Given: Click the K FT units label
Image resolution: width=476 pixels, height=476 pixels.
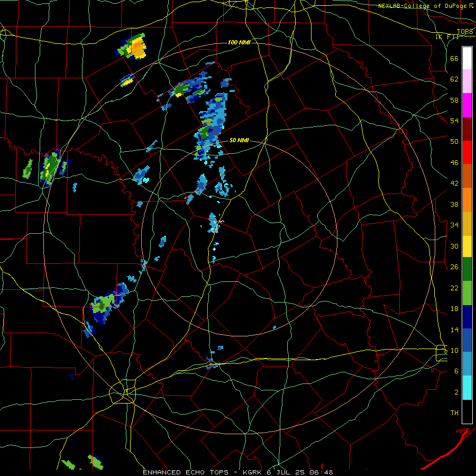Looking at the screenshot, I should tap(447, 37).
